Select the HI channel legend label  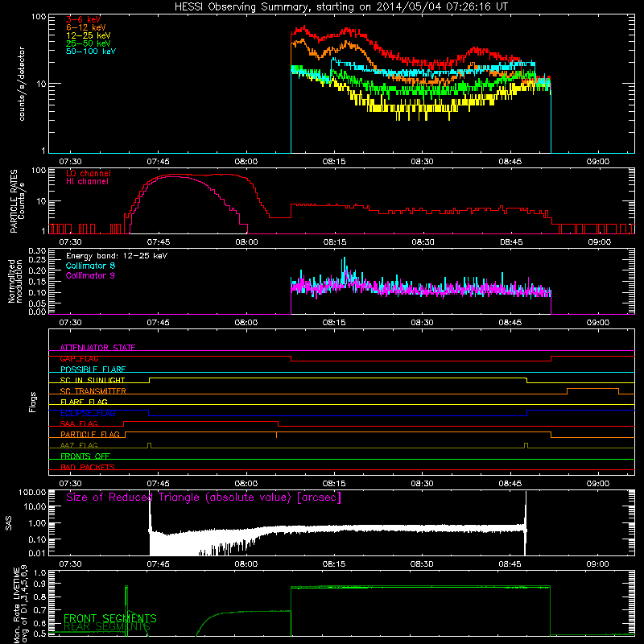(87, 182)
